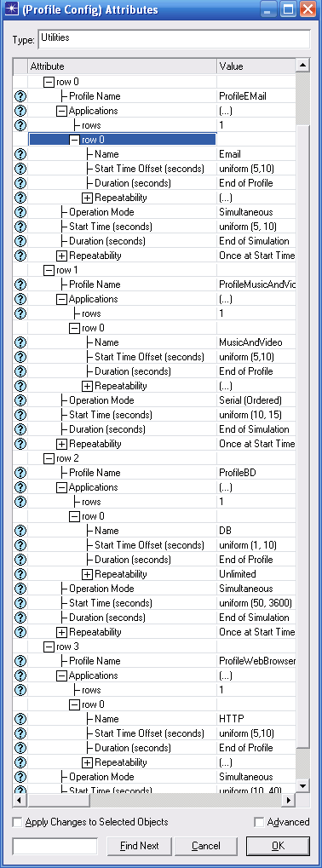Click help icon for DB Name row
Screen dimensions: 322x868
tap(20, 531)
